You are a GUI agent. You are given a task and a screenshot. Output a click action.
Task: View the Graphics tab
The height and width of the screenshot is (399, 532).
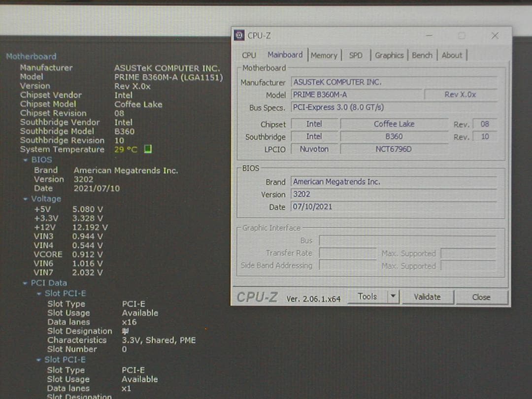click(389, 55)
